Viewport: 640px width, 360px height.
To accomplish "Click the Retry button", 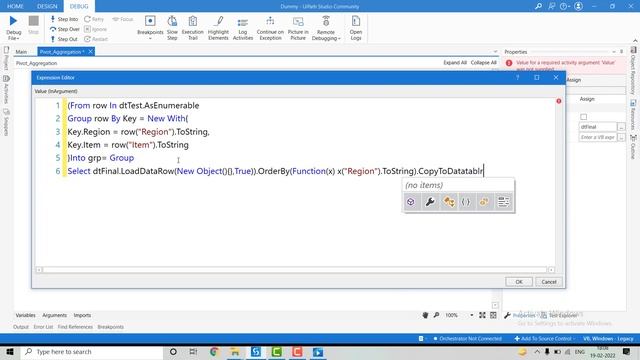I will point(94,19).
